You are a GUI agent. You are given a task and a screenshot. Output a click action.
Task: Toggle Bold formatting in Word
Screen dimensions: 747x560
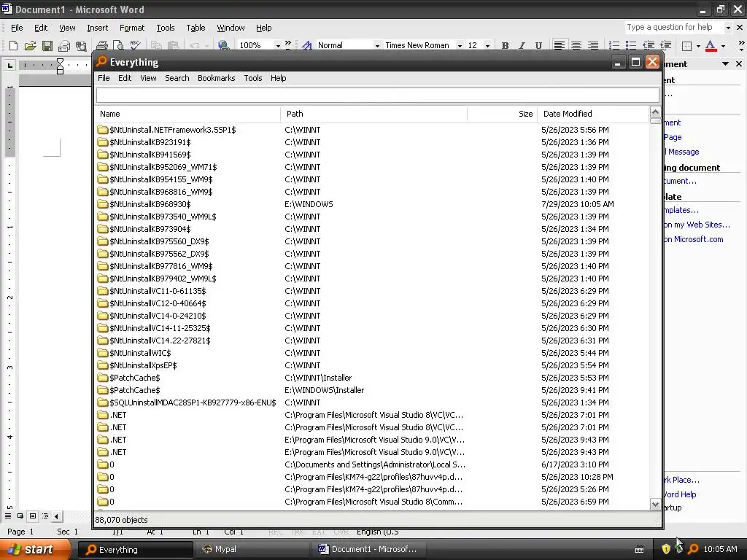click(505, 45)
